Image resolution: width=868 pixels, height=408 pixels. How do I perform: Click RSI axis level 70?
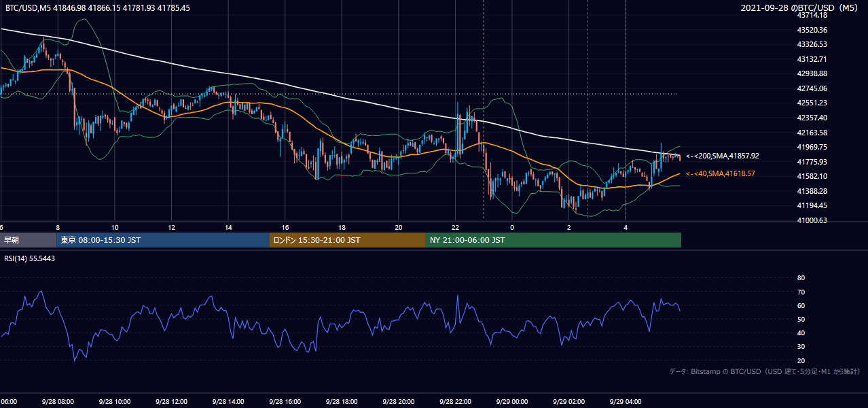click(x=801, y=292)
